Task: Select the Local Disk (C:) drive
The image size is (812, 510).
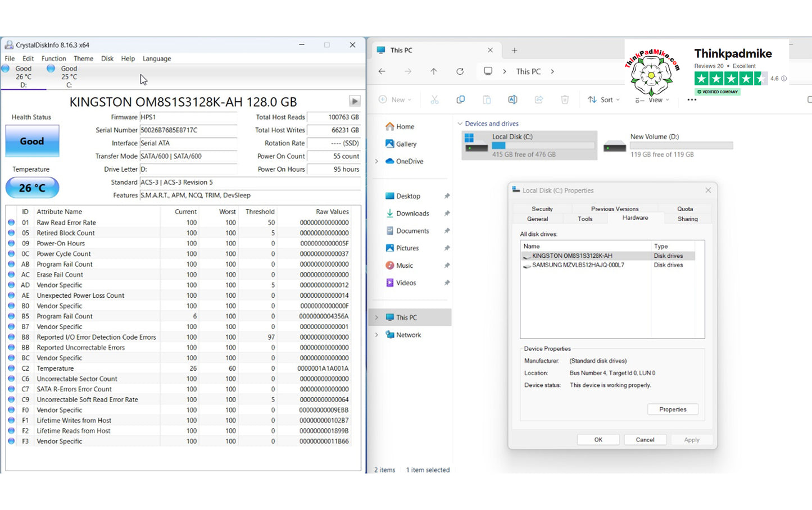Action: (x=529, y=145)
